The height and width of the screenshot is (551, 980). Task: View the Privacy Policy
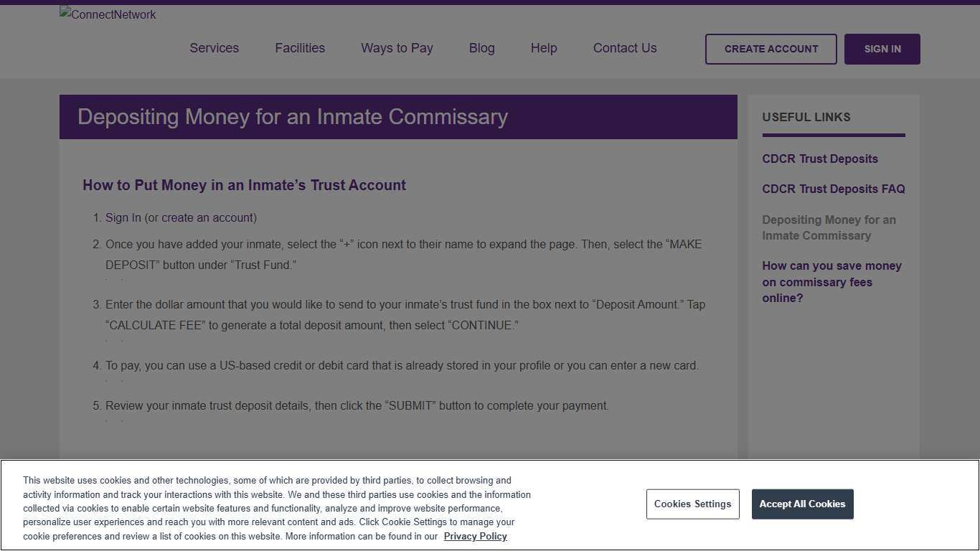pyautogui.click(x=475, y=536)
